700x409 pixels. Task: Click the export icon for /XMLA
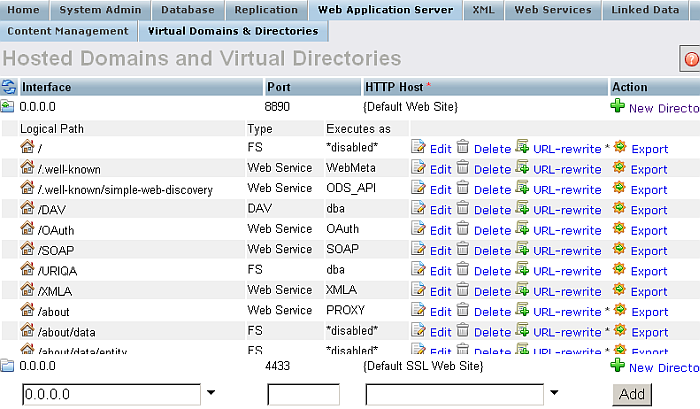(x=619, y=289)
